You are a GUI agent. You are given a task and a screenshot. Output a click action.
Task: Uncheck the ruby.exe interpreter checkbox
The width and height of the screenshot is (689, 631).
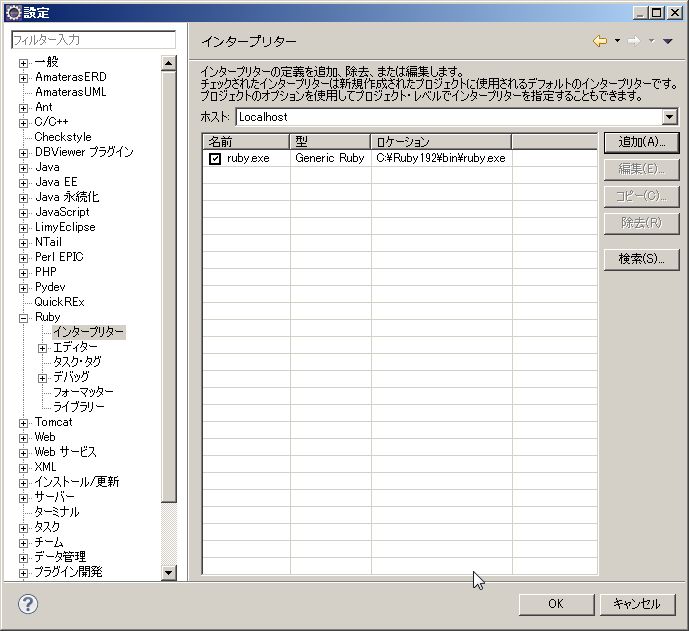point(215,159)
